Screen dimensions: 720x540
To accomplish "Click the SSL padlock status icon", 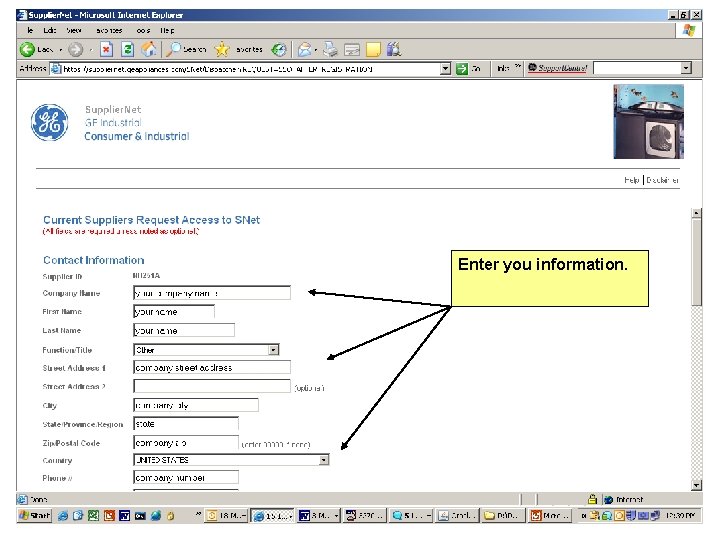I will pyautogui.click(x=592, y=499).
